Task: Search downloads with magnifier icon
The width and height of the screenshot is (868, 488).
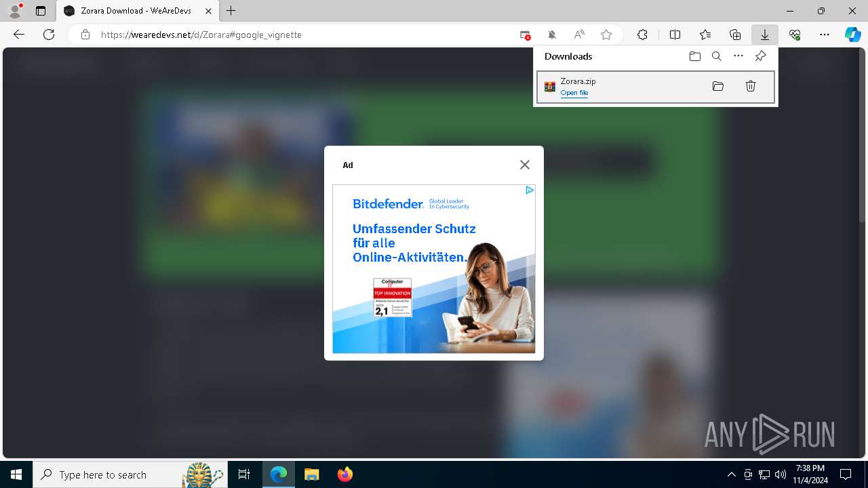Action: (x=717, y=56)
